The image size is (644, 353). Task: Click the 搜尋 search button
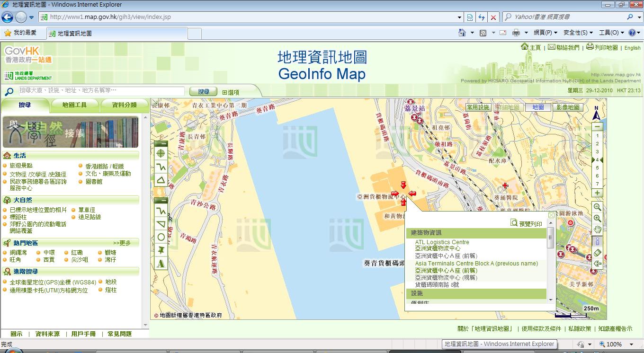pyautogui.click(x=204, y=92)
